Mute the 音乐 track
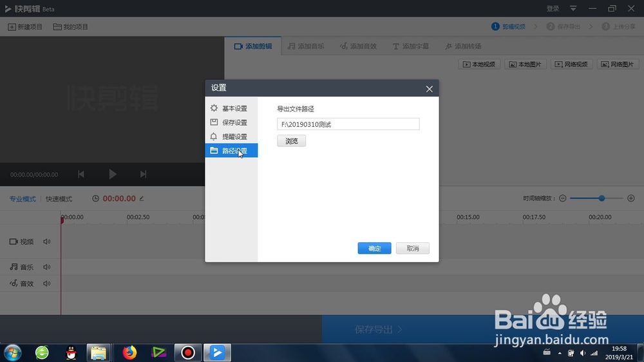The width and height of the screenshot is (644, 362). pos(47,267)
